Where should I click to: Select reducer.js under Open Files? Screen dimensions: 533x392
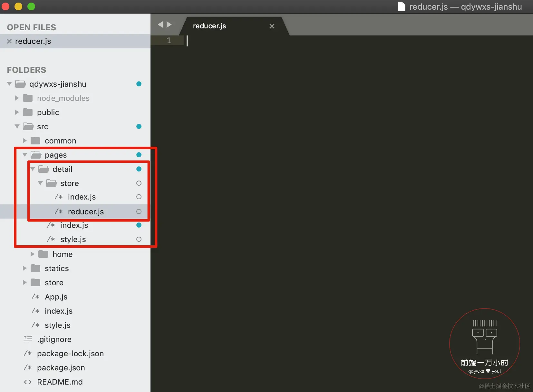[x=75, y=41]
